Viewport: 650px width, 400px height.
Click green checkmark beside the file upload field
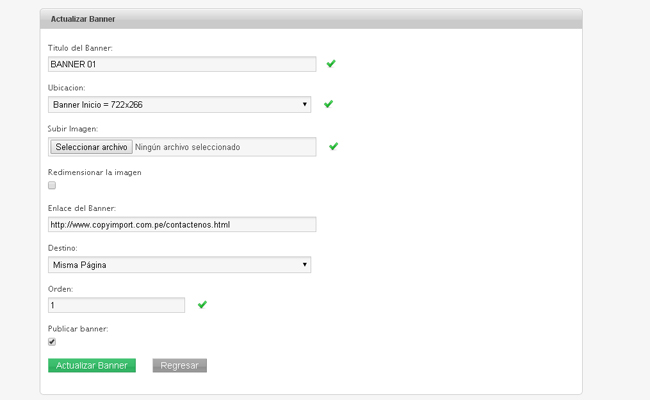333,146
